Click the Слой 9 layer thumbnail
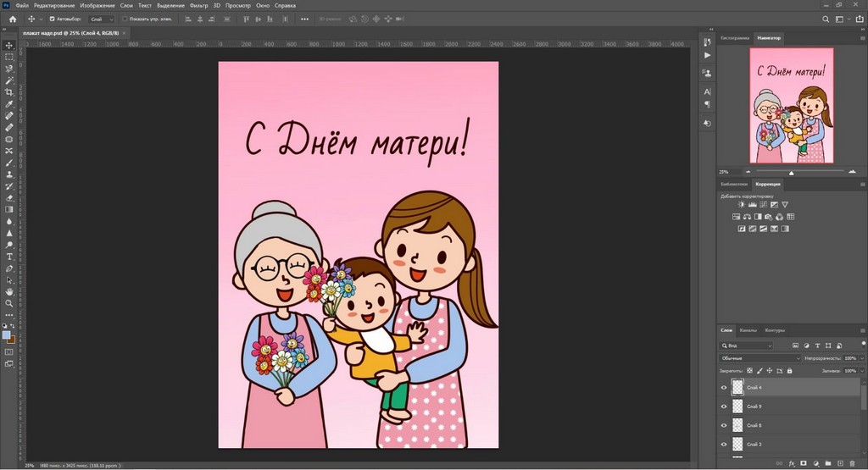The width and height of the screenshot is (868, 470). coord(737,406)
